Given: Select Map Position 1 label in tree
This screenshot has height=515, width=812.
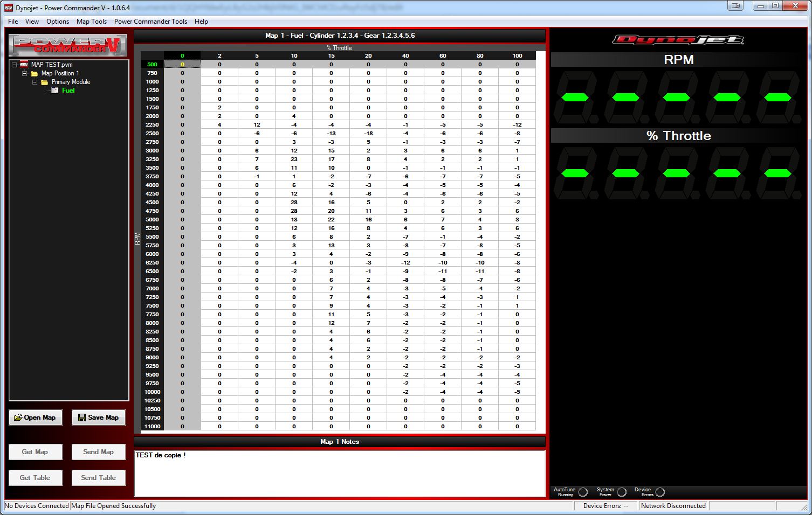Looking at the screenshot, I should pos(60,73).
